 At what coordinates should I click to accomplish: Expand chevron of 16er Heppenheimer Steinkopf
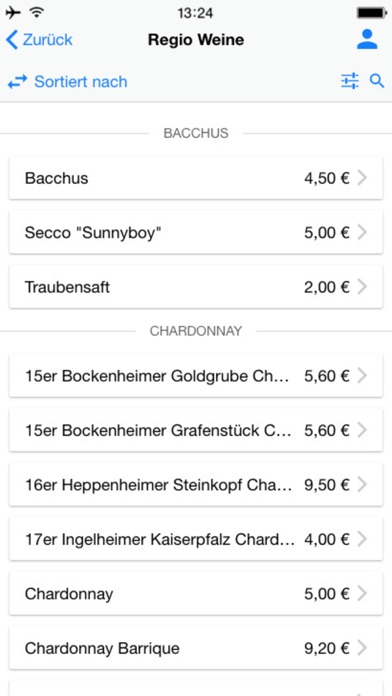(x=362, y=485)
